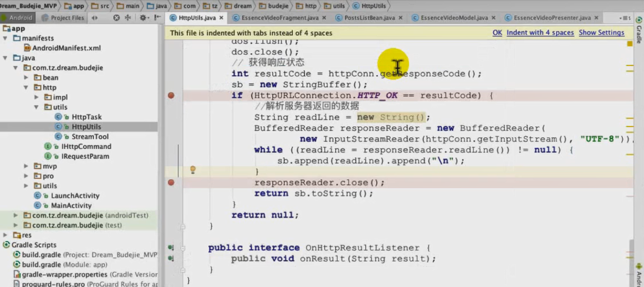Screen dimensions: 644x287
Task: Collapse the http package
Action: pyautogui.click(x=26, y=87)
